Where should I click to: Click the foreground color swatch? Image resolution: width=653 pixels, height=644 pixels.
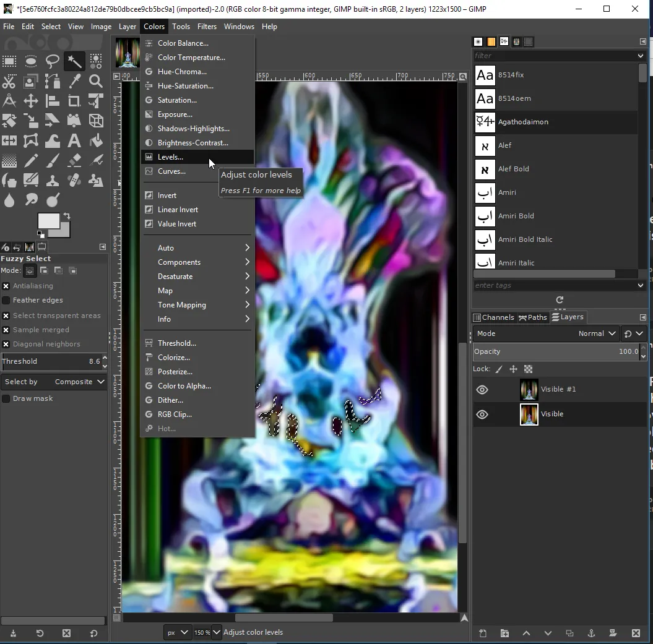click(48, 221)
